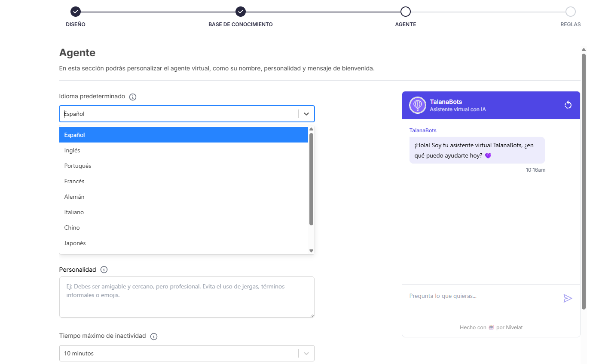Screen dimensions: 593x364
Task: Click the AGENTE step circle
Action: click(x=405, y=12)
